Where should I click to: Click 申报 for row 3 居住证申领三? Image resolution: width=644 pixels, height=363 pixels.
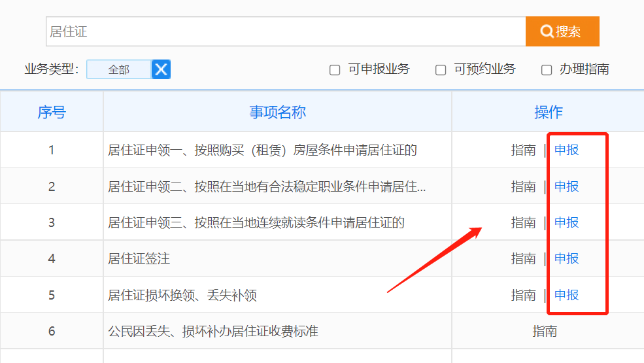coord(566,222)
